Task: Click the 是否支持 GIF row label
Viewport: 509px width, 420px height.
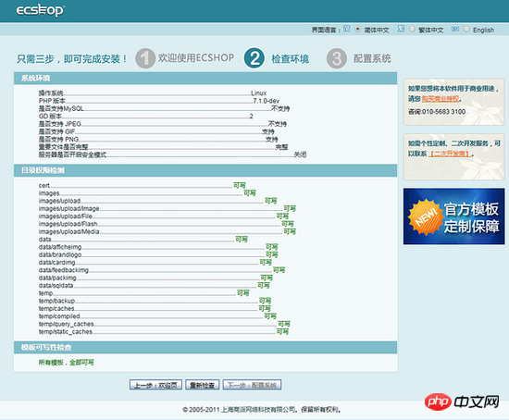Action: tap(56, 131)
